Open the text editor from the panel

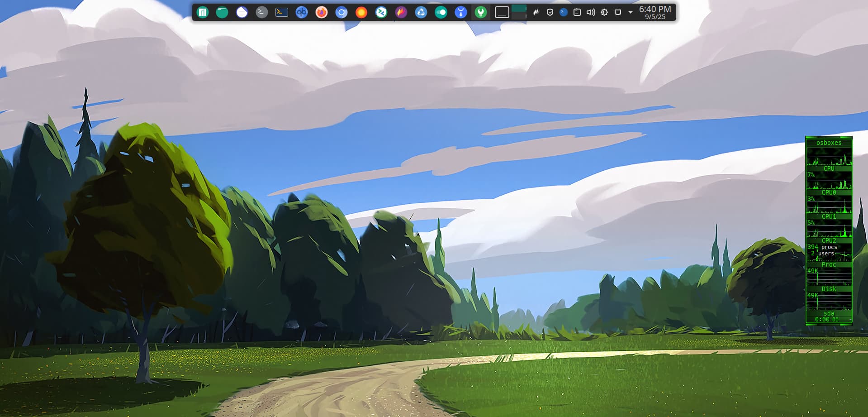coord(242,12)
